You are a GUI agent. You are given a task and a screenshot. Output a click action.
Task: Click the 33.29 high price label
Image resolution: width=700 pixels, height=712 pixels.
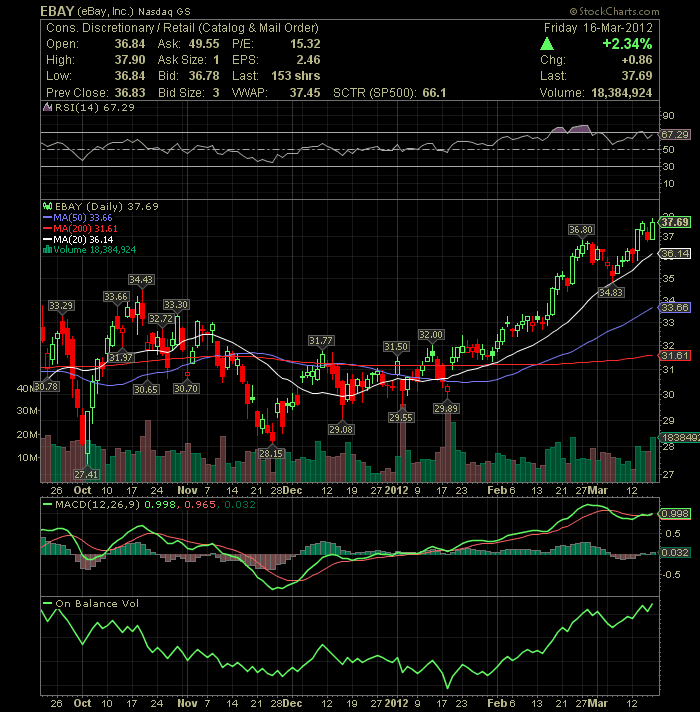[61, 306]
